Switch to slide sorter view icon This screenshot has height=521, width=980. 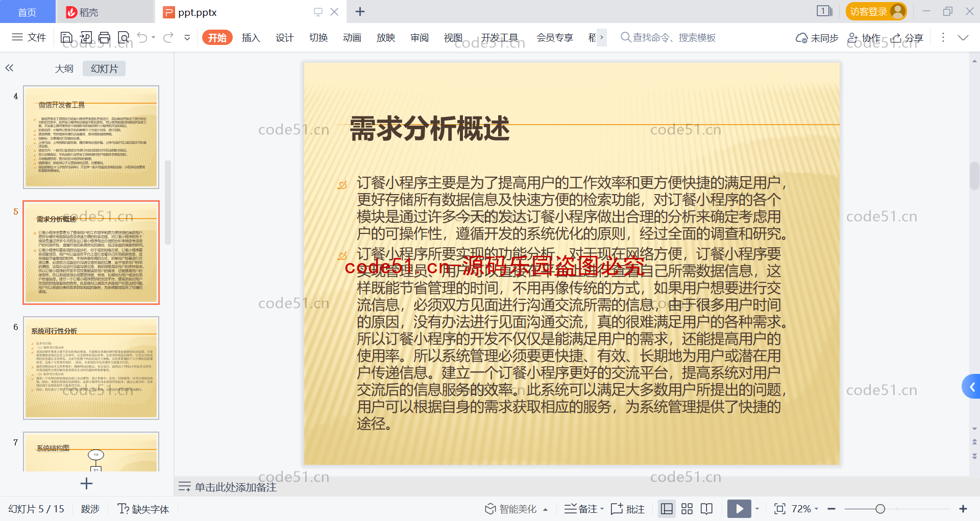[687, 509]
